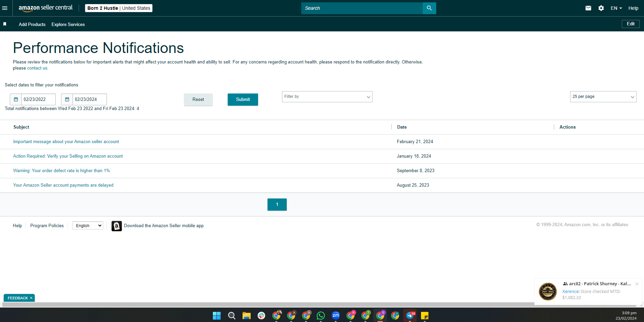Open the EN language dropdown
The height and width of the screenshot is (322, 644).
point(616,8)
